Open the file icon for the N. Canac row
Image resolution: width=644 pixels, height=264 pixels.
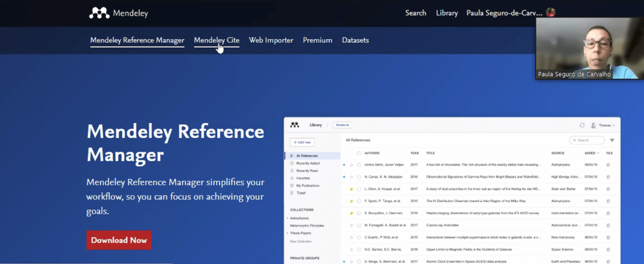[x=609, y=176]
